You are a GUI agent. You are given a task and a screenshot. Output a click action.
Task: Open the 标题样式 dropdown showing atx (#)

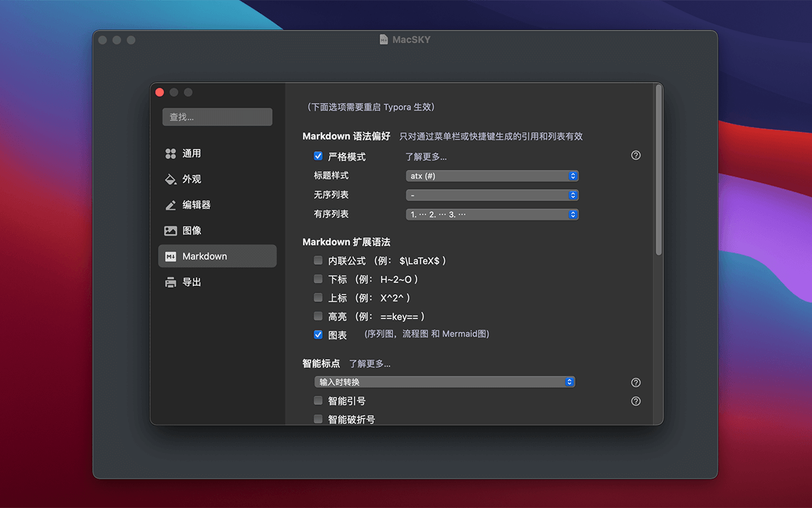coord(492,176)
